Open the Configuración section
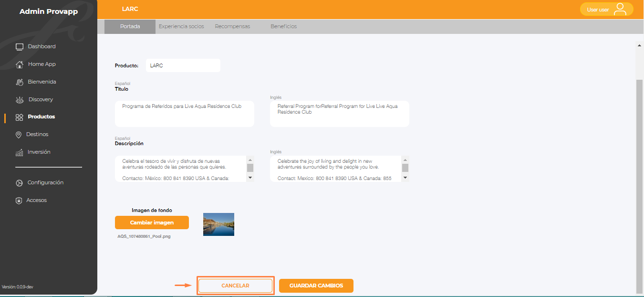 coord(45,182)
